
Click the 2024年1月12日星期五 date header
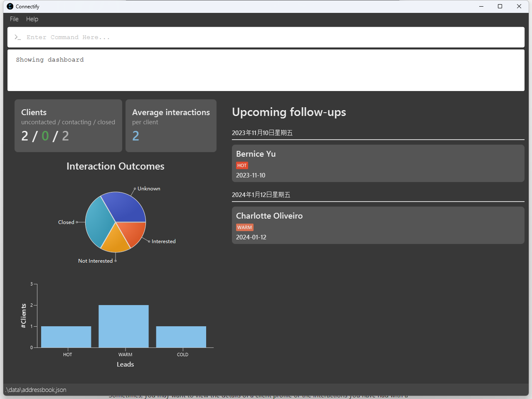(261, 195)
